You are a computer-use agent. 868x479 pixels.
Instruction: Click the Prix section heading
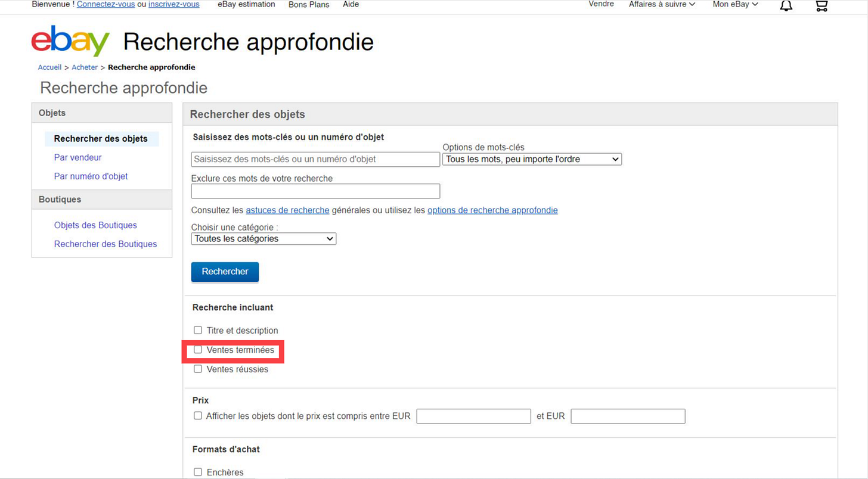click(x=200, y=400)
